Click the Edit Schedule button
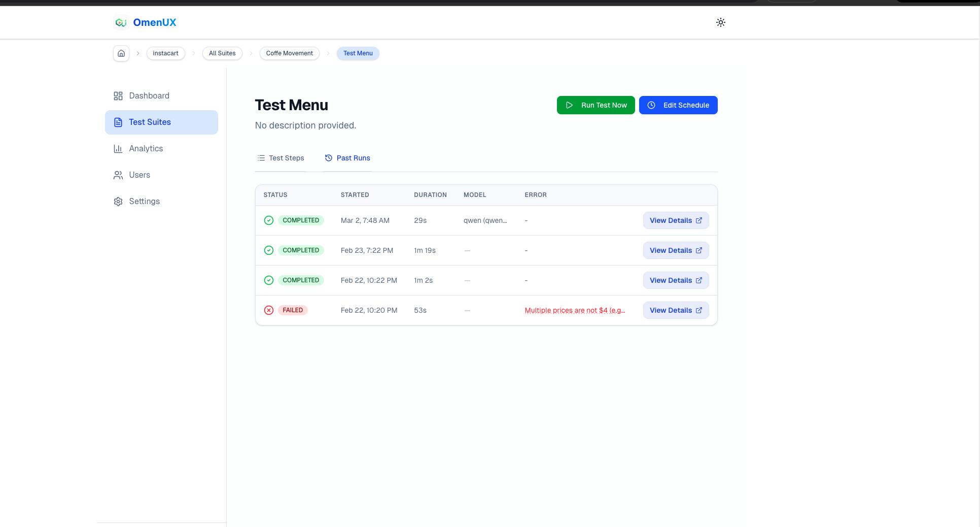Viewport: 980px width, 527px height. (x=678, y=105)
